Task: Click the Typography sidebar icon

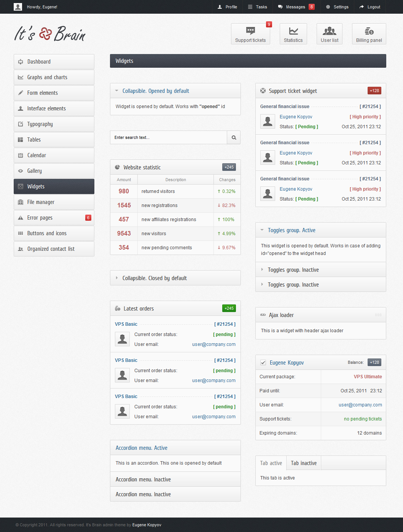Action: click(21, 124)
